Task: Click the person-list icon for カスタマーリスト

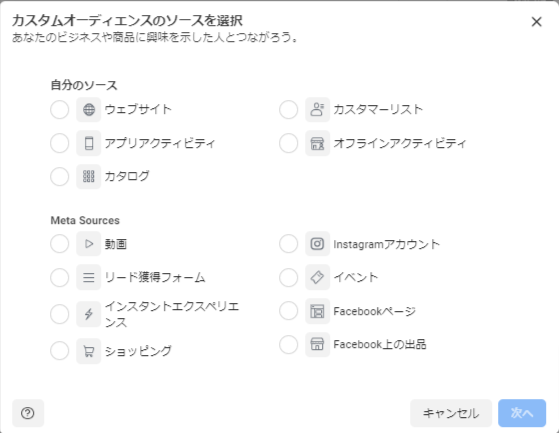Action: pos(317,109)
